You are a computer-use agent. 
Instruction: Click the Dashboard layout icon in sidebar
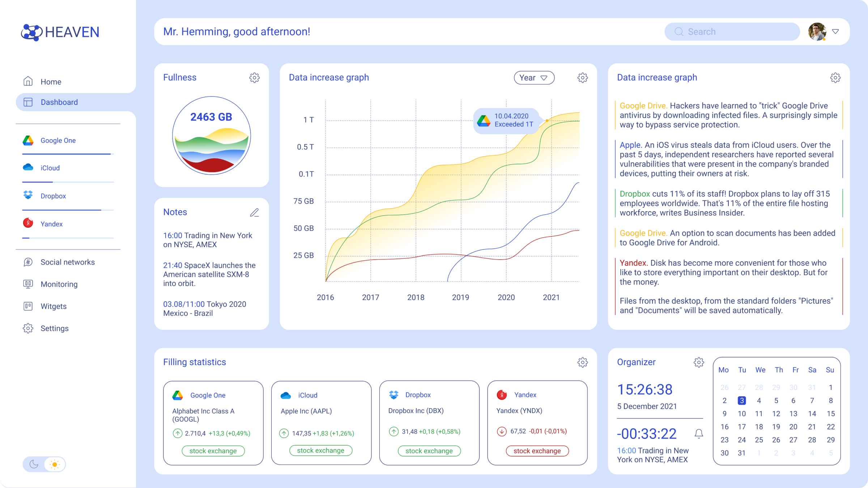(x=28, y=102)
